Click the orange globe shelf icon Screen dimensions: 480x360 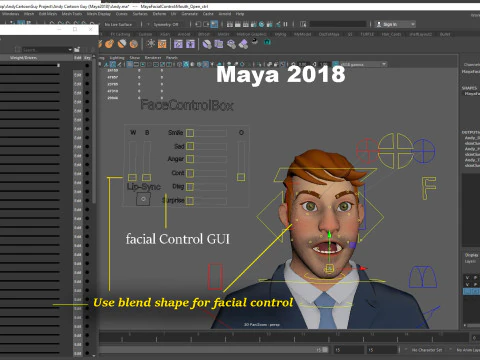[x=134, y=44]
